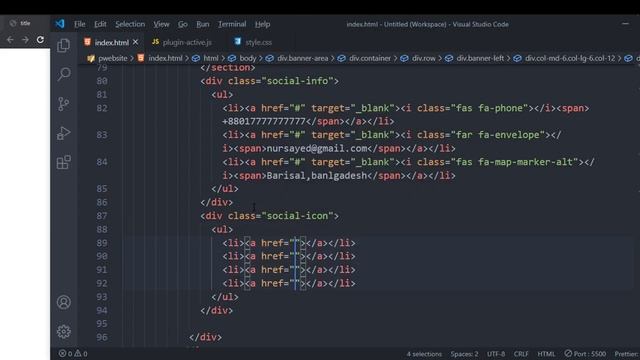
Task: Open the File menu
Action: coord(80,24)
